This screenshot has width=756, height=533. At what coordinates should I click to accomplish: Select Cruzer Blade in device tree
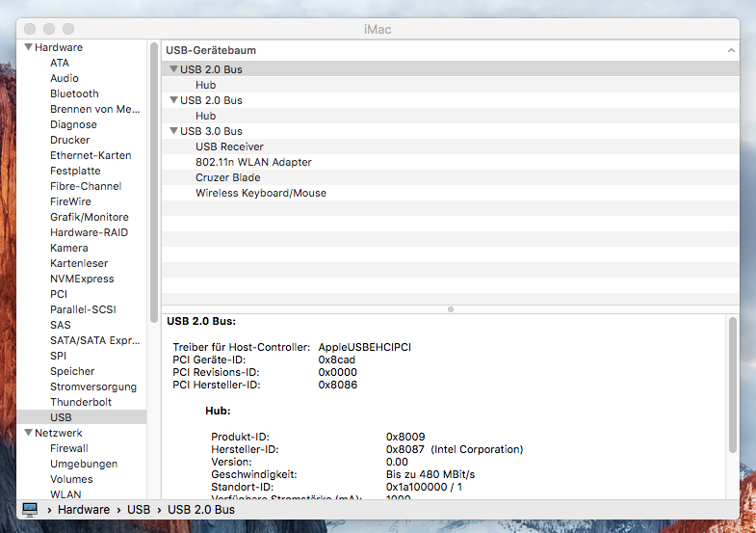tap(227, 177)
